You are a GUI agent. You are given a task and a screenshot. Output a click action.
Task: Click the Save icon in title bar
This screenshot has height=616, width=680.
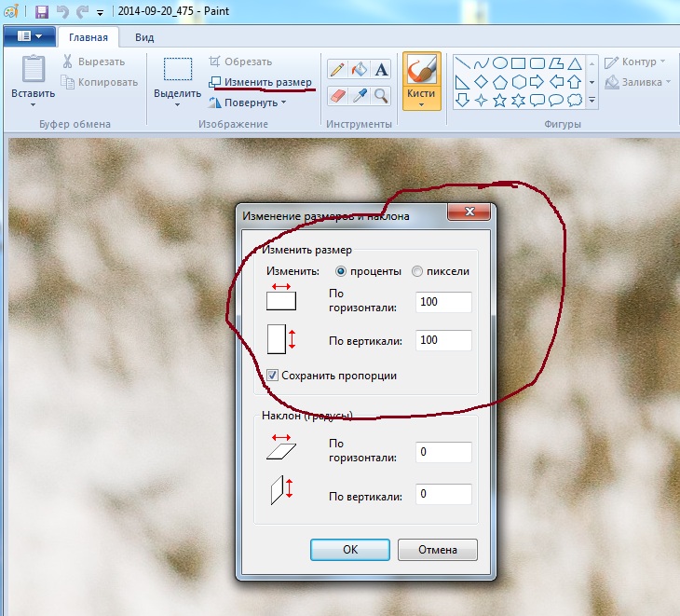42,11
